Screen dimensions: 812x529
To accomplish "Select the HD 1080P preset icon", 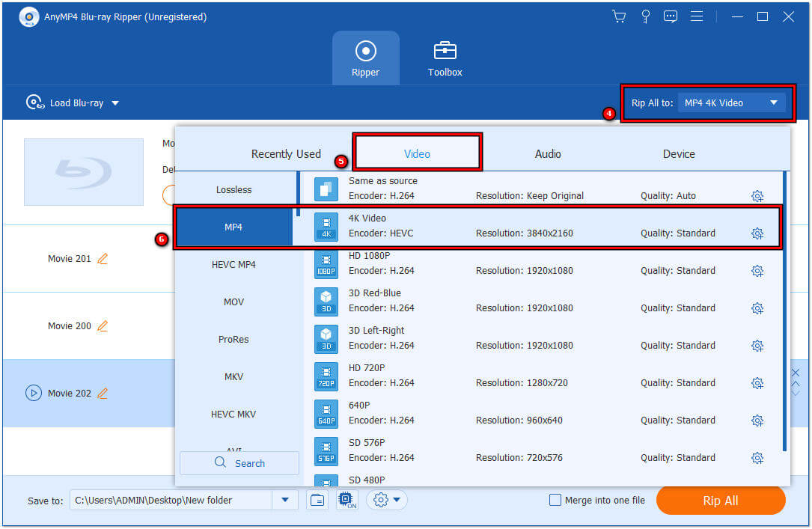I will pos(326,264).
